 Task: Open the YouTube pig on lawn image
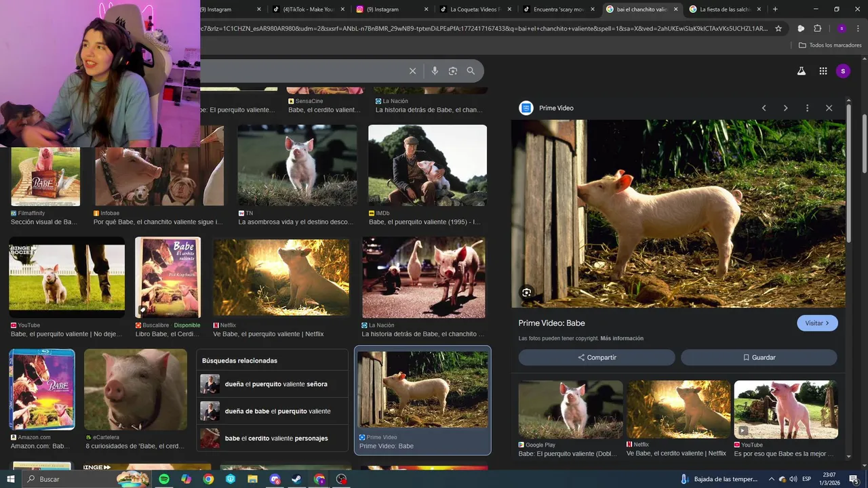point(66,277)
